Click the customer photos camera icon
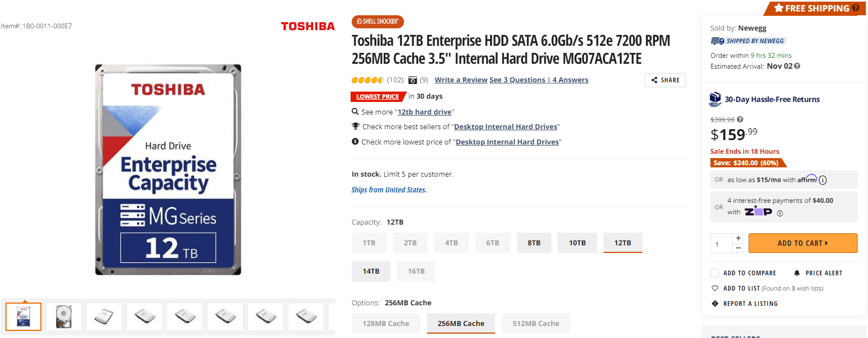Image resolution: width=868 pixels, height=338 pixels. tap(413, 80)
